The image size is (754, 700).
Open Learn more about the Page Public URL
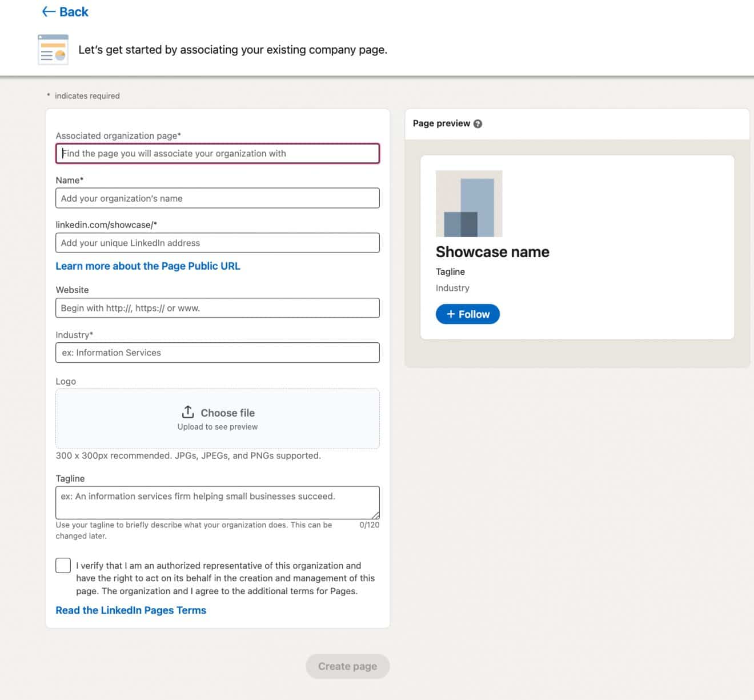148,266
